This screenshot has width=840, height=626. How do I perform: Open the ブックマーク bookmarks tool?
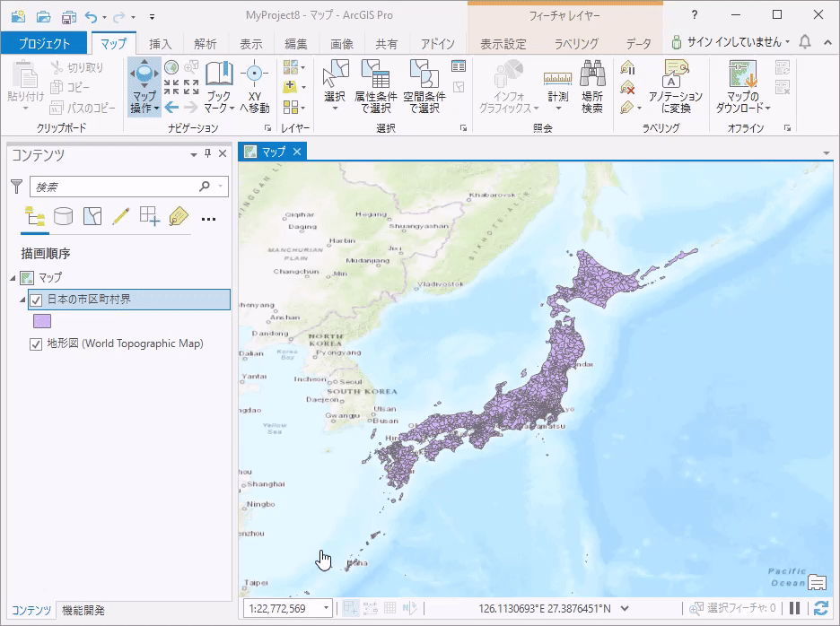(219, 86)
